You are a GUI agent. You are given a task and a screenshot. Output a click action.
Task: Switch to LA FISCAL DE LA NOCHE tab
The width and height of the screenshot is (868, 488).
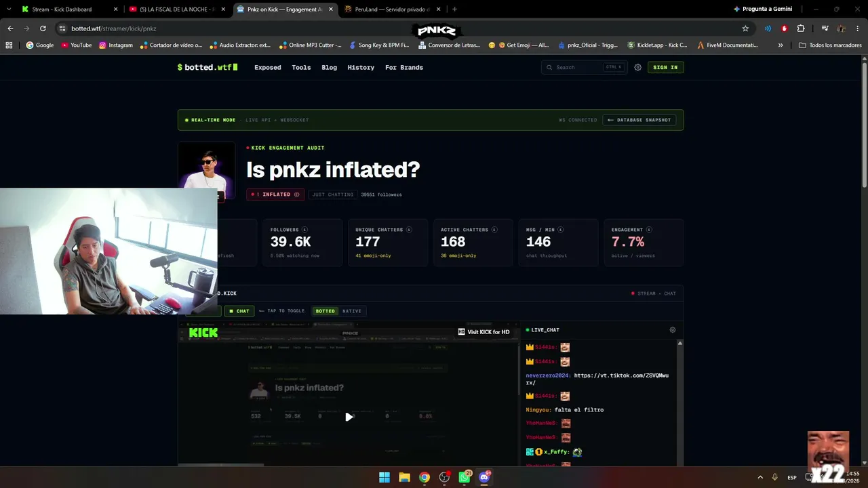[177, 9]
